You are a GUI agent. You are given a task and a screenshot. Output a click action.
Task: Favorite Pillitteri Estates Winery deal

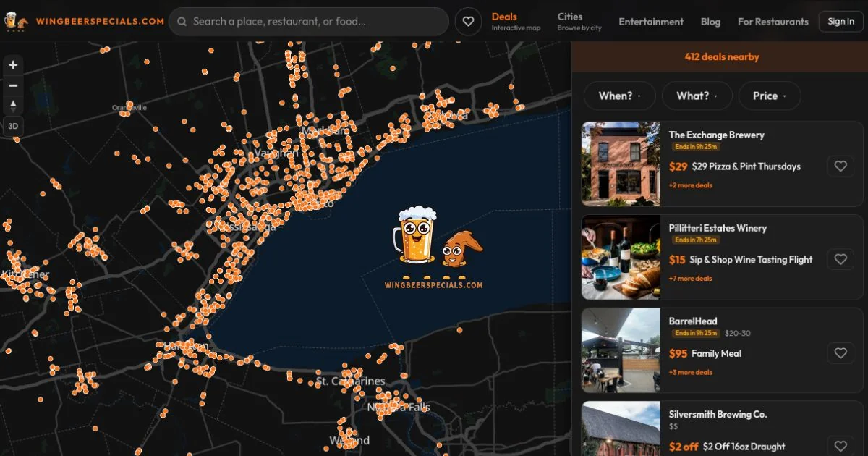click(x=840, y=259)
